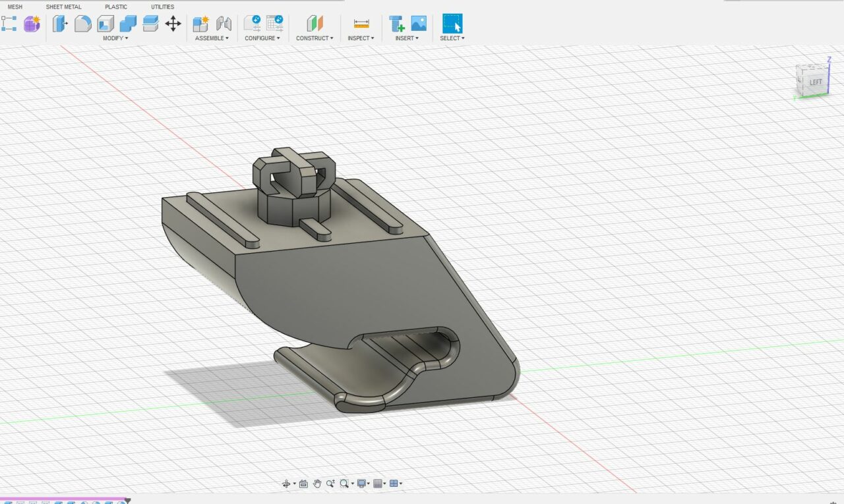Image resolution: width=844 pixels, height=504 pixels.
Task: Expand the Orbit type dropdown arrow
Action: [x=294, y=484]
